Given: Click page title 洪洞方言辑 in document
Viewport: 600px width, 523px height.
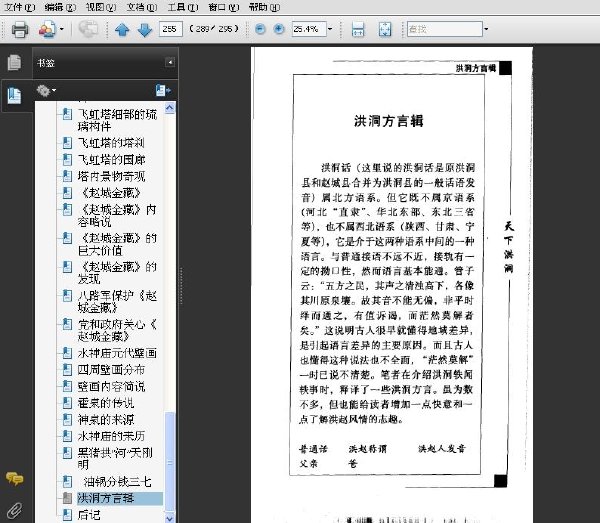Looking at the screenshot, I should coord(388,121).
